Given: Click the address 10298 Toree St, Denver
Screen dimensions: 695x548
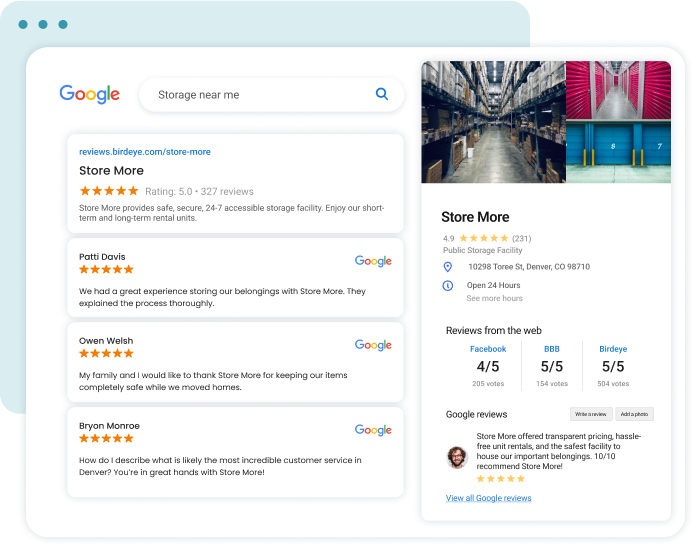Looking at the screenshot, I should tap(529, 267).
